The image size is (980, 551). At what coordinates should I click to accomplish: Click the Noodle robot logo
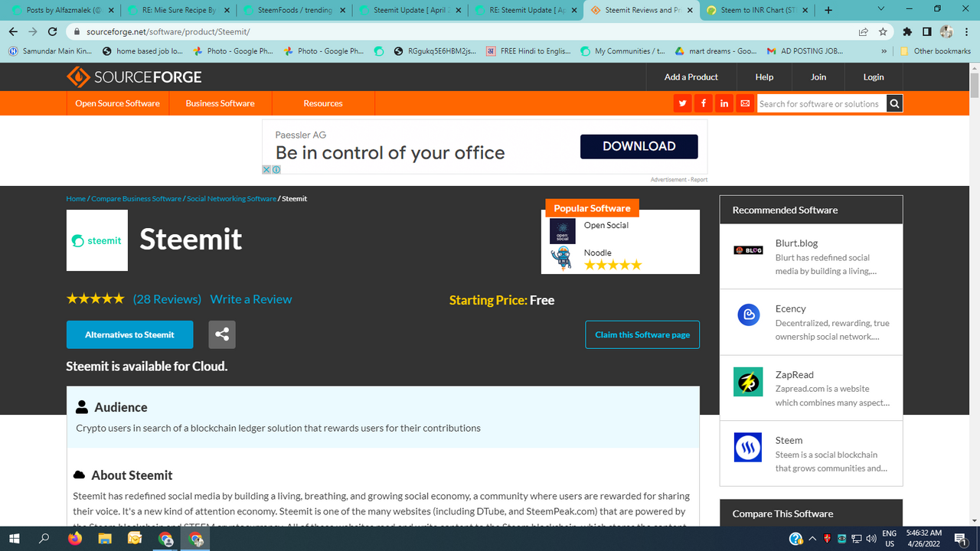click(x=563, y=259)
